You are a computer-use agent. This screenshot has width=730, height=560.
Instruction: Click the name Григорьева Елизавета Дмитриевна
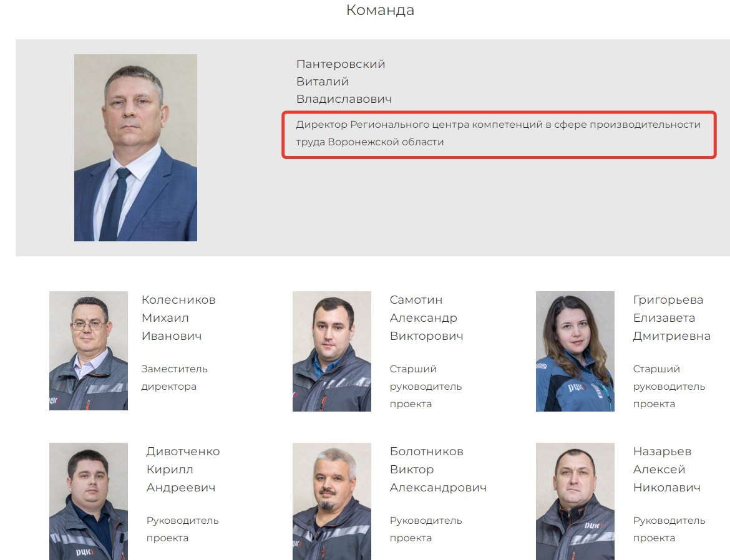tap(671, 318)
